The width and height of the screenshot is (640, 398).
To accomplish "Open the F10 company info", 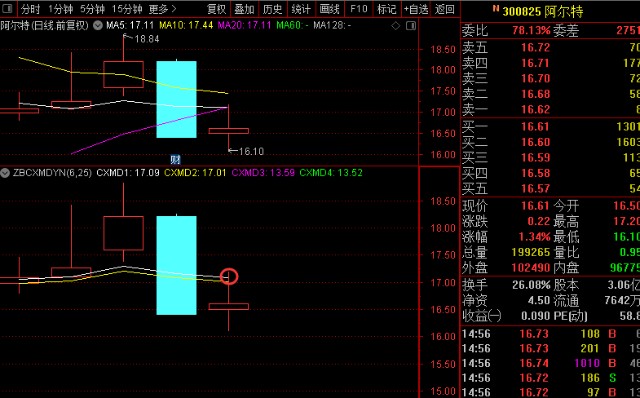I will pyautogui.click(x=358, y=9).
